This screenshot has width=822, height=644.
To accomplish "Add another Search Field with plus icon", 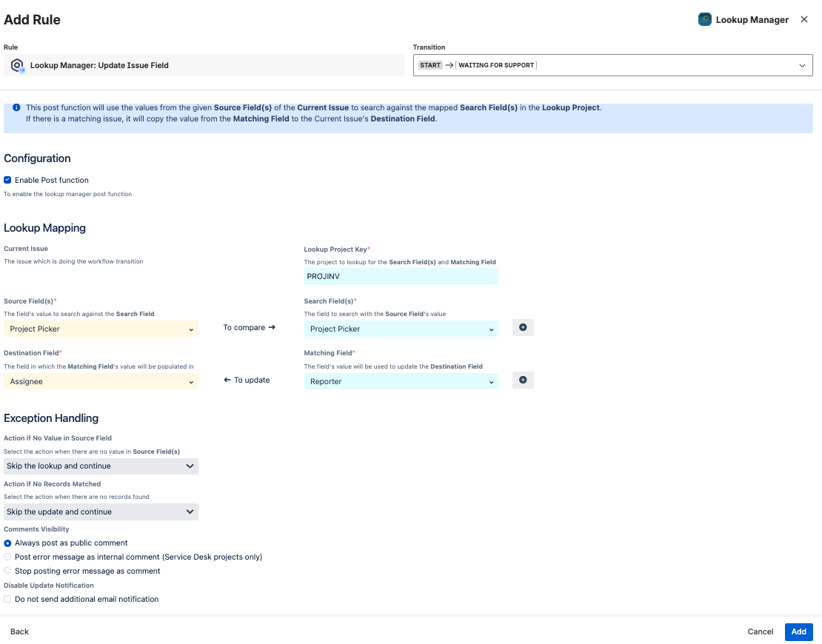I will (523, 328).
